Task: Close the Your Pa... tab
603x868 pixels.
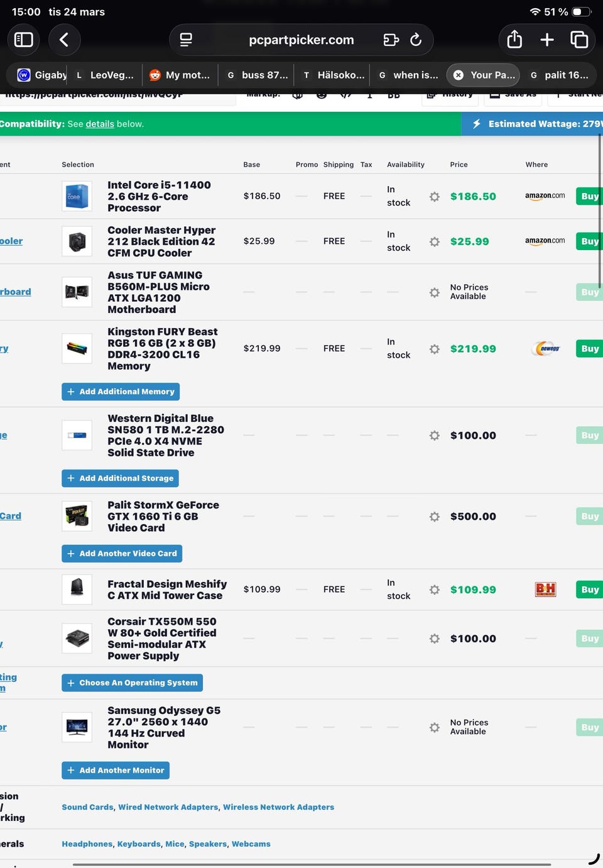Action: pyautogui.click(x=459, y=75)
